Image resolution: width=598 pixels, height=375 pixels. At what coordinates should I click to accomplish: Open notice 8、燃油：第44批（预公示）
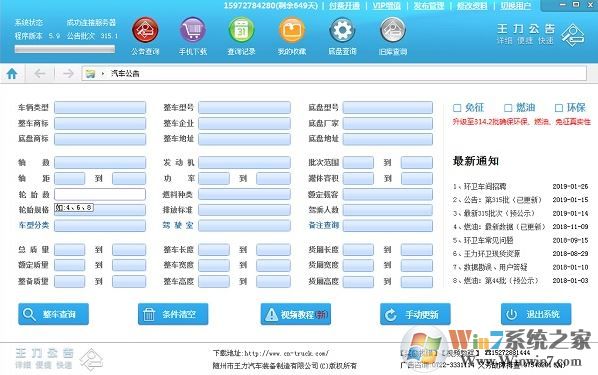coord(495,281)
